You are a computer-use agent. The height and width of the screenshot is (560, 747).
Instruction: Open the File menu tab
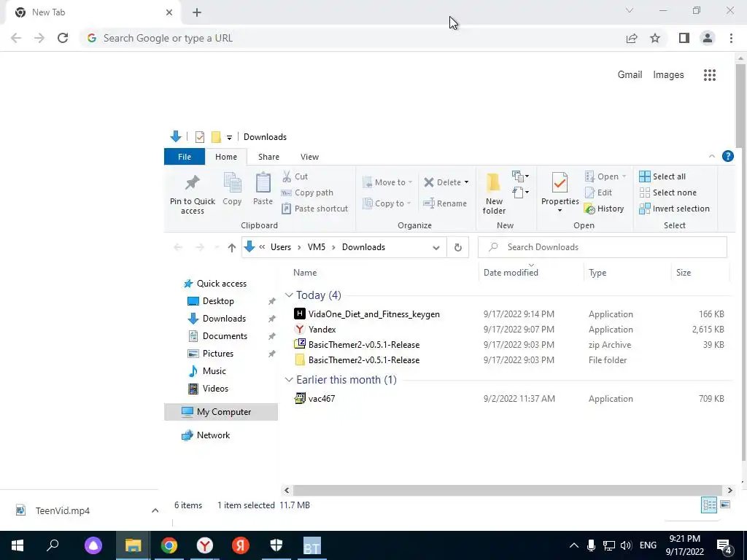pos(185,157)
